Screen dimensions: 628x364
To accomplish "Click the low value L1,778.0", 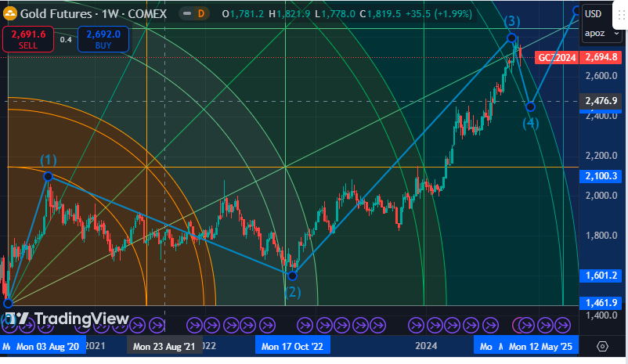I will pos(335,14).
